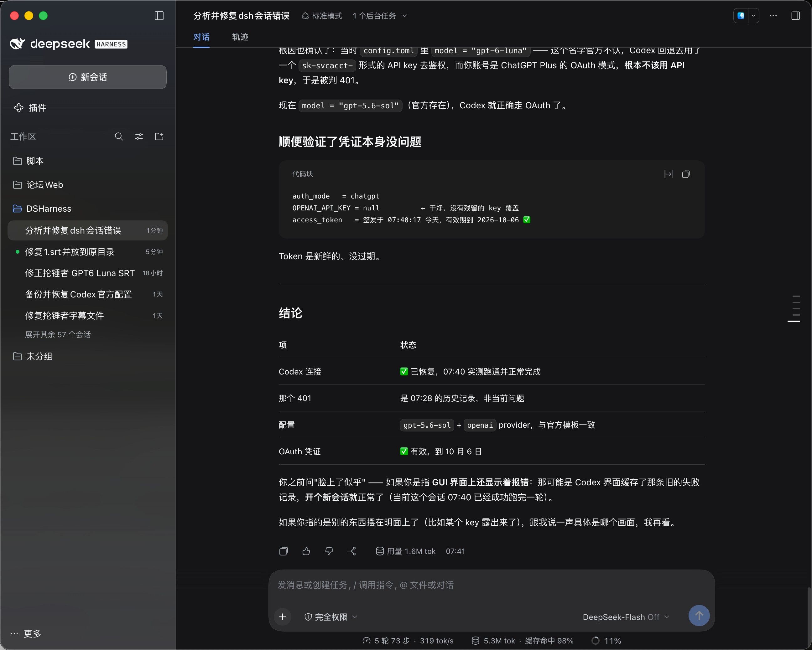Switch to the 对话 tab
Image resolution: width=812 pixels, height=650 pixels.
click(x=201, y=37)
